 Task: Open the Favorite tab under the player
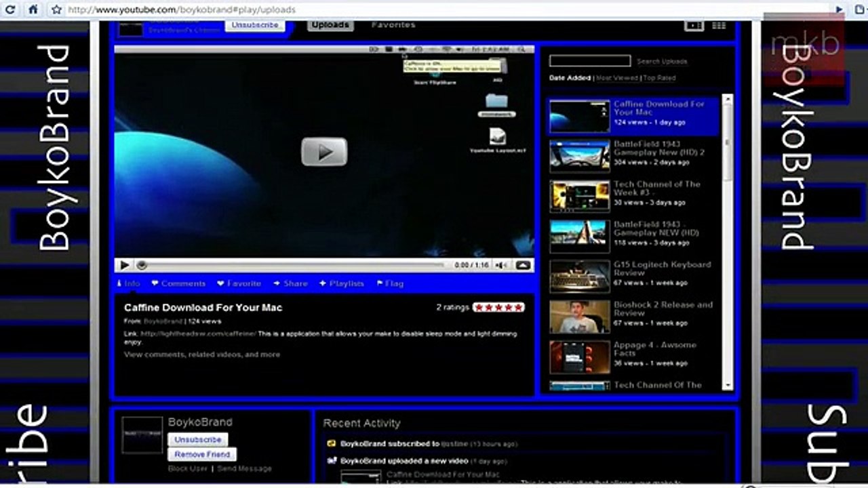click(x=239, y=284)
